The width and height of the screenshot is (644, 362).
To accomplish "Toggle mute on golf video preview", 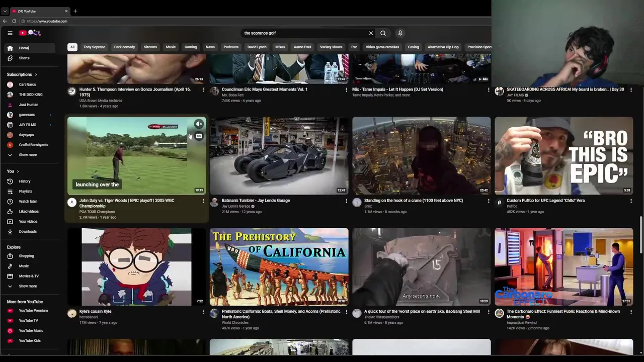I will pos(199,124).
